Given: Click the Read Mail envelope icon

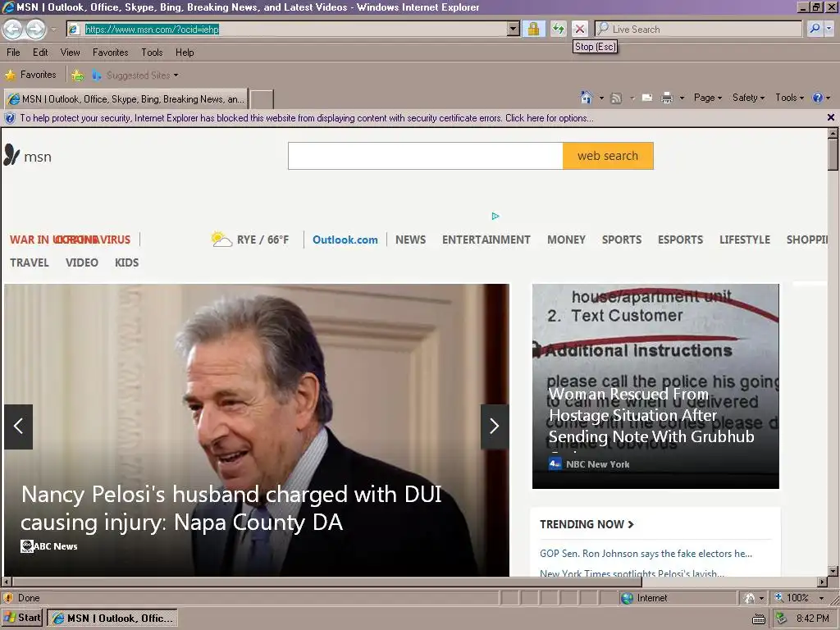Looking at the screenshot, I should 647,98.
